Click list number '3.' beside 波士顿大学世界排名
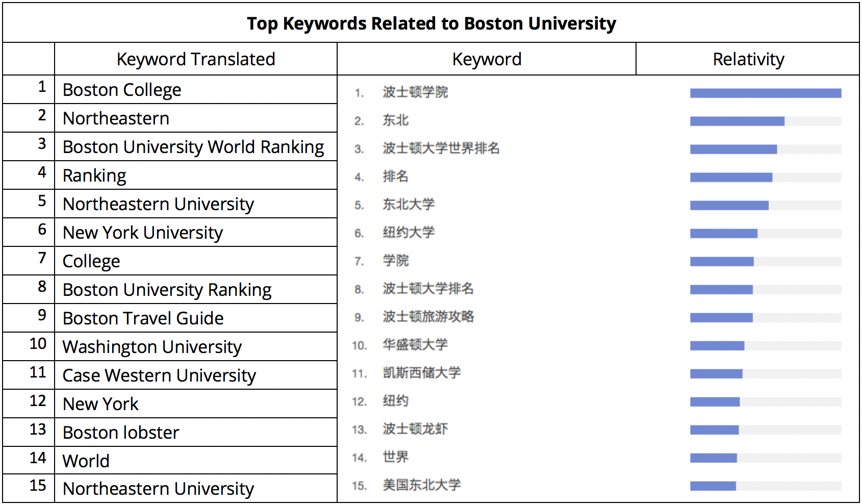The width and height of the screenshot is (862, 504). tap(359, 149)
